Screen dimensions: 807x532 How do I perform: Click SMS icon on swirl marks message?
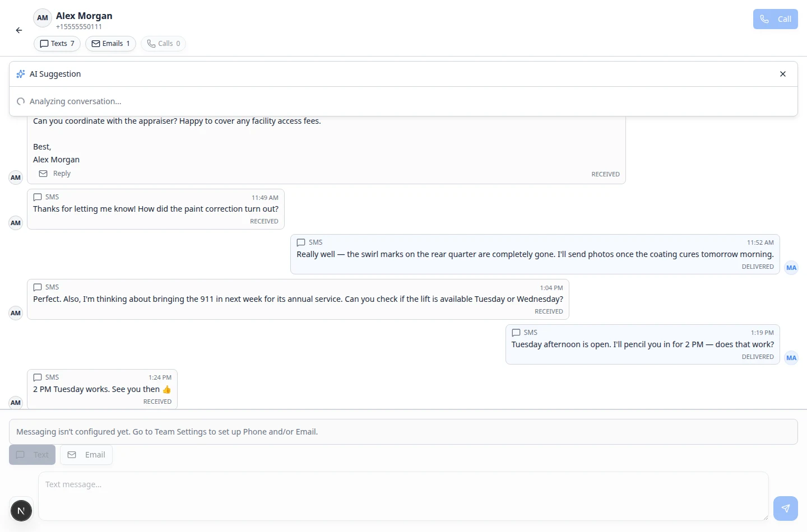301,242
